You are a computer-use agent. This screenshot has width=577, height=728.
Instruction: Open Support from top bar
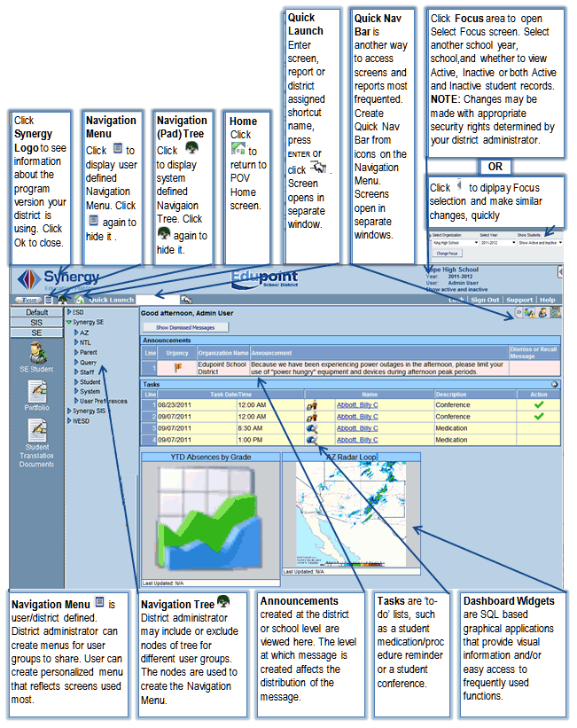click(519, 300)
